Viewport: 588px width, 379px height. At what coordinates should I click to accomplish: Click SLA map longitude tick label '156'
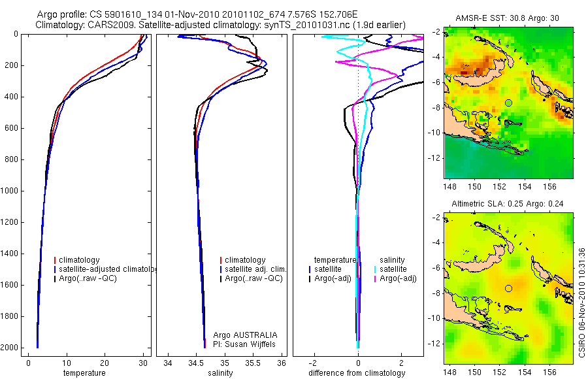coord(549,372)
